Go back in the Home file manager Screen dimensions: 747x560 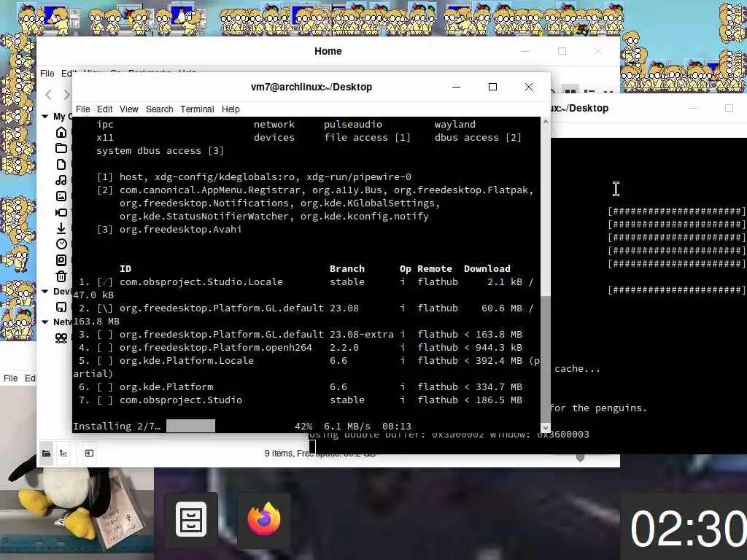click(x=49, y=95)
